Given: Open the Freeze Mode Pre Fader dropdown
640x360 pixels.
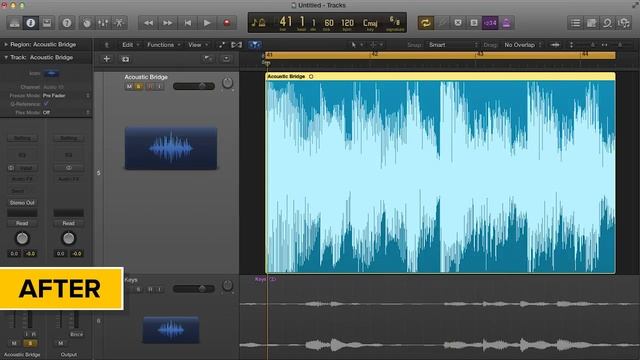Looking at the screenshot, I should (x=66, y=96).
